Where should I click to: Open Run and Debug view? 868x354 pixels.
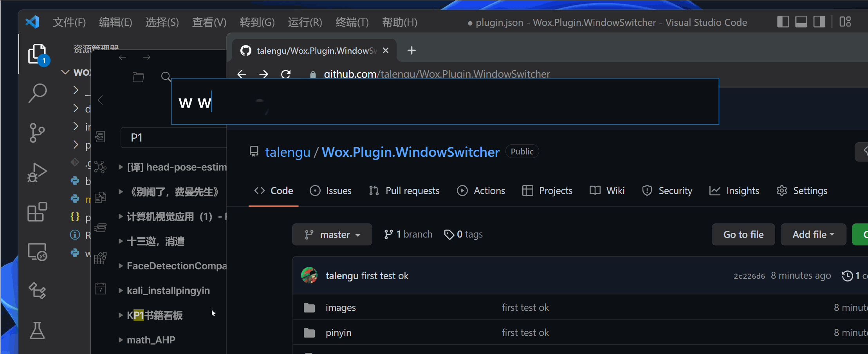coord(37,172)
